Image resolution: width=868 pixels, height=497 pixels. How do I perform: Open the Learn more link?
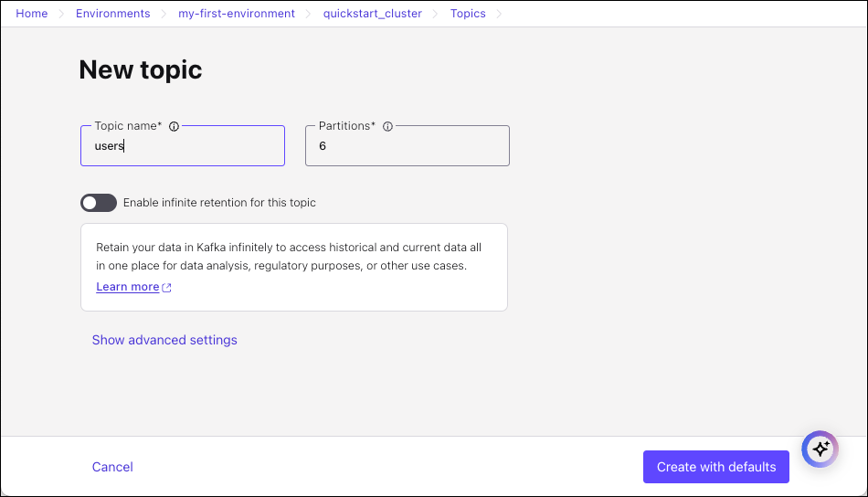tap(128, 287)
